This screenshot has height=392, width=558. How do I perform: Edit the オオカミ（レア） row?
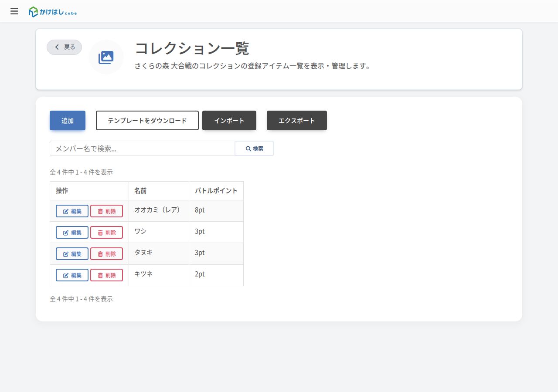72,211
